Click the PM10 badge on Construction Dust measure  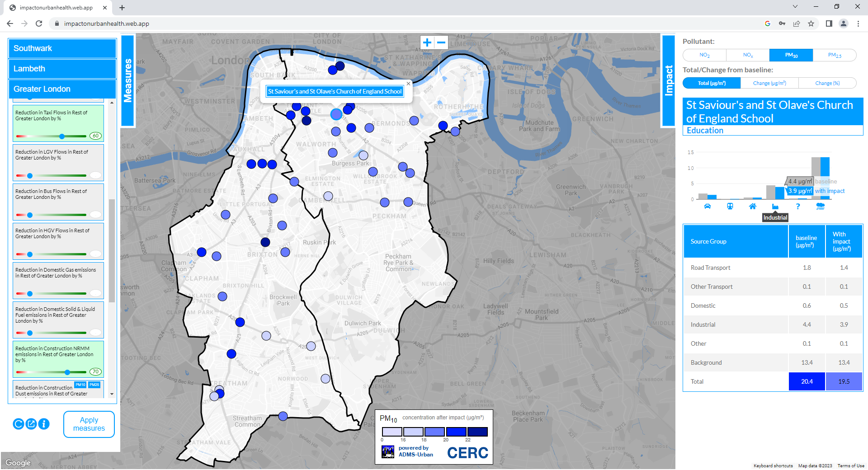coord(80,385)
